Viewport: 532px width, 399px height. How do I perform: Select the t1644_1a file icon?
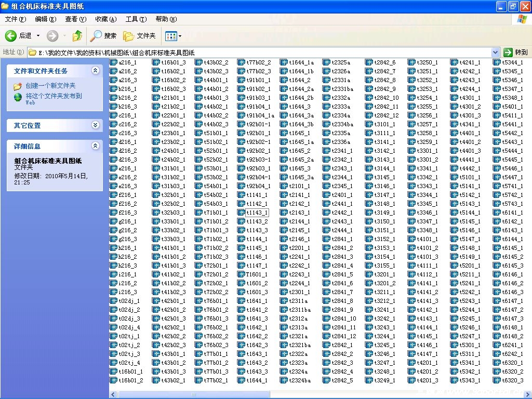pyautogui.click(x=283, y=62)
